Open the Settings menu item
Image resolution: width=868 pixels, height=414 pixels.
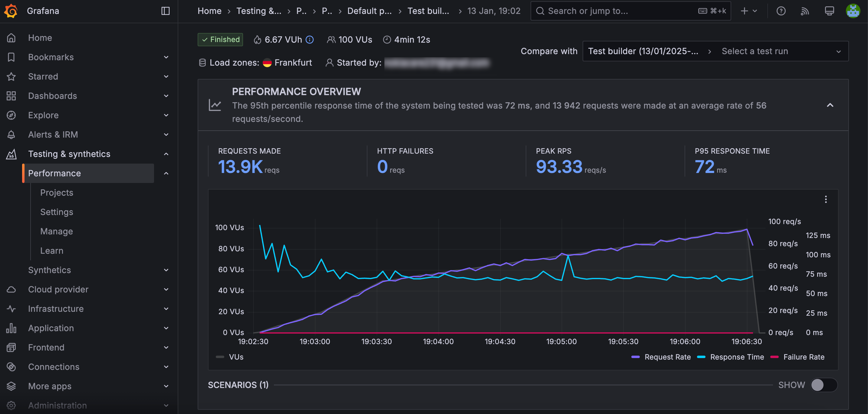(x=57, y=212)
